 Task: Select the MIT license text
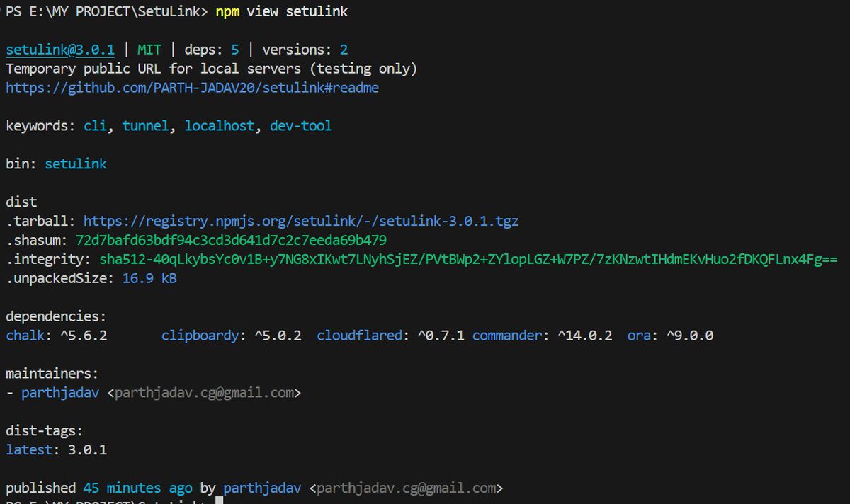click(x=149, y=50)
